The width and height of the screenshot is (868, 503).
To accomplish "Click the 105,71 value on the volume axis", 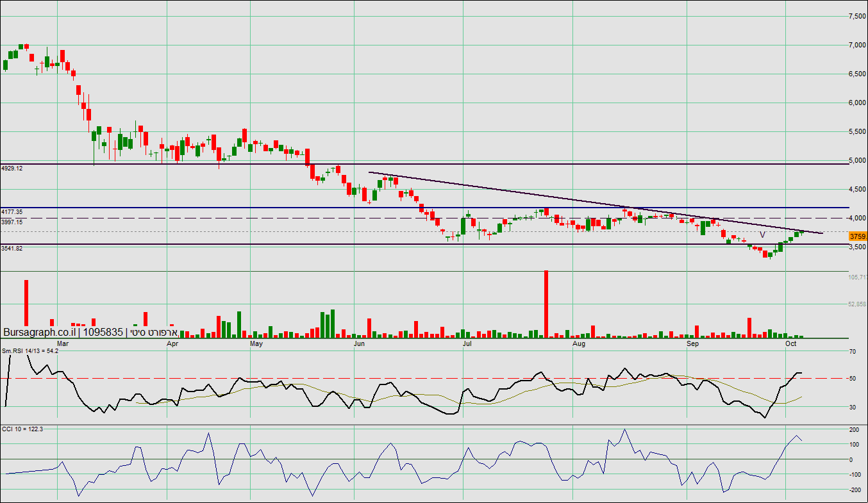I will [x=857, y=277].
